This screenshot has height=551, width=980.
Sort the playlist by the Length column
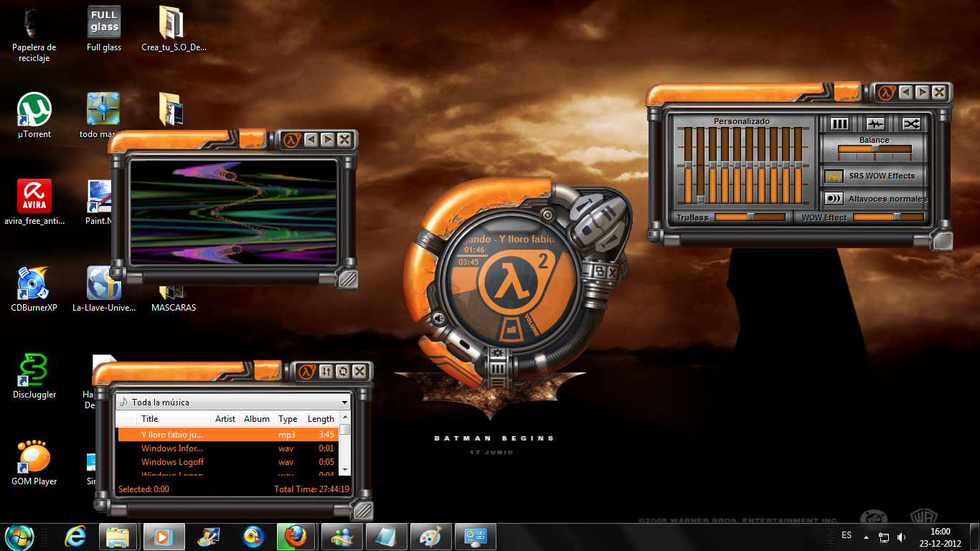(320, 419)
